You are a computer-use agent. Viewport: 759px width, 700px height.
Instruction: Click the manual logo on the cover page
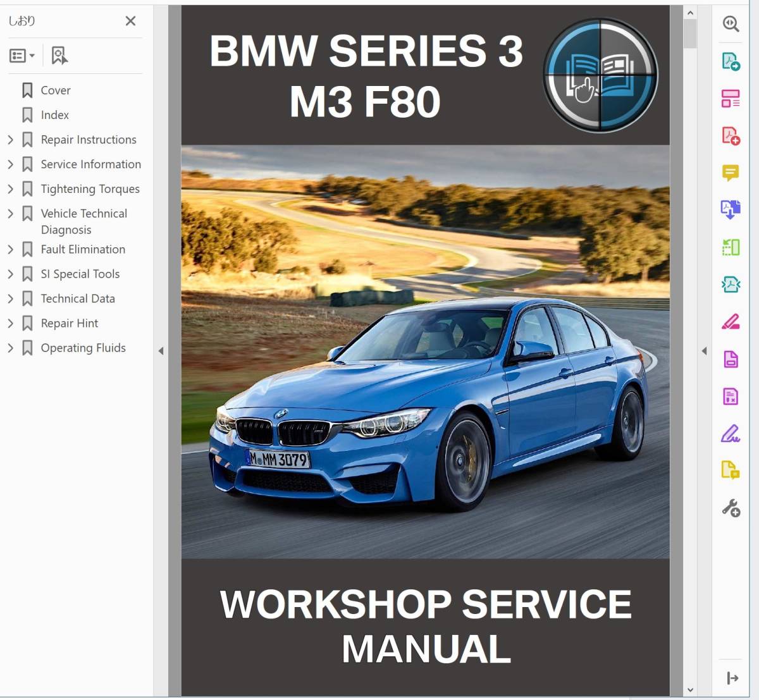600,75
